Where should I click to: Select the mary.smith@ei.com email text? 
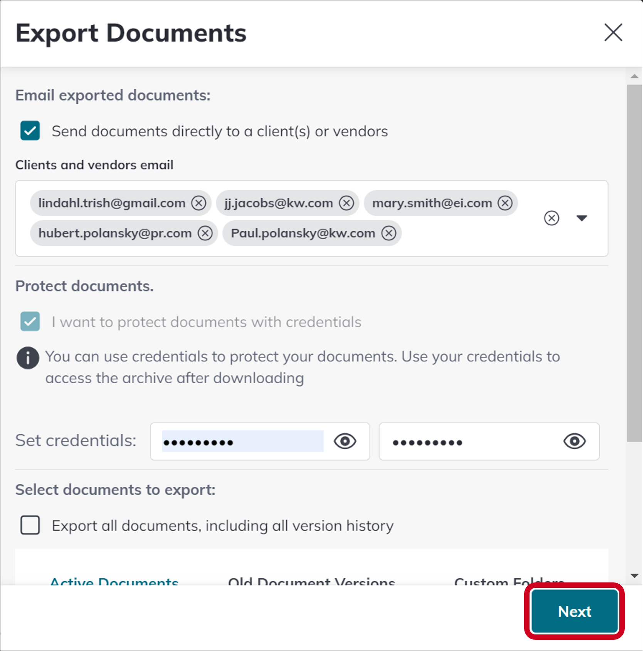(432, 203)
